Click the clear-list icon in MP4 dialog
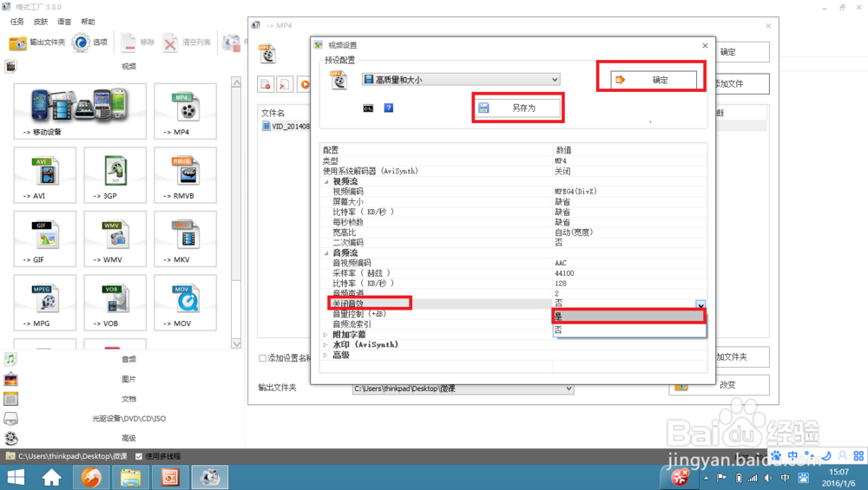 coord(285,85)
